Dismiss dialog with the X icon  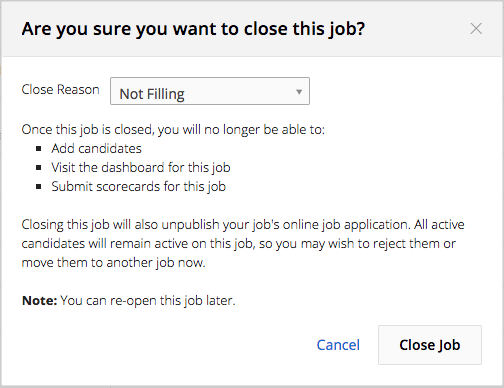(476, 29)
